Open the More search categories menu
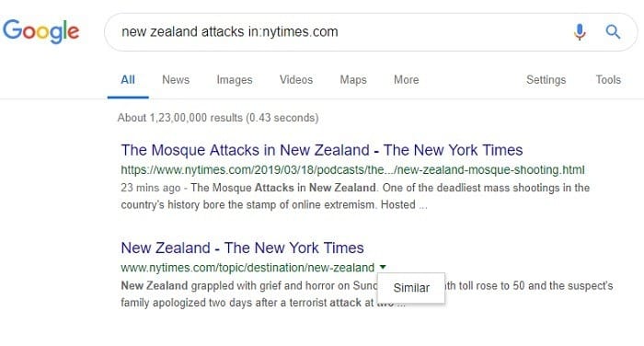644x346 pixels. [x=407, y=80]
